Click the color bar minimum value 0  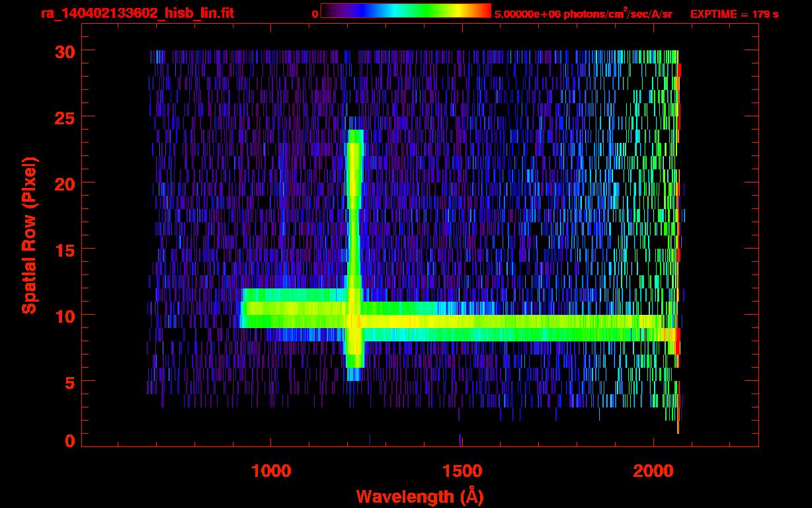point(315,14)
